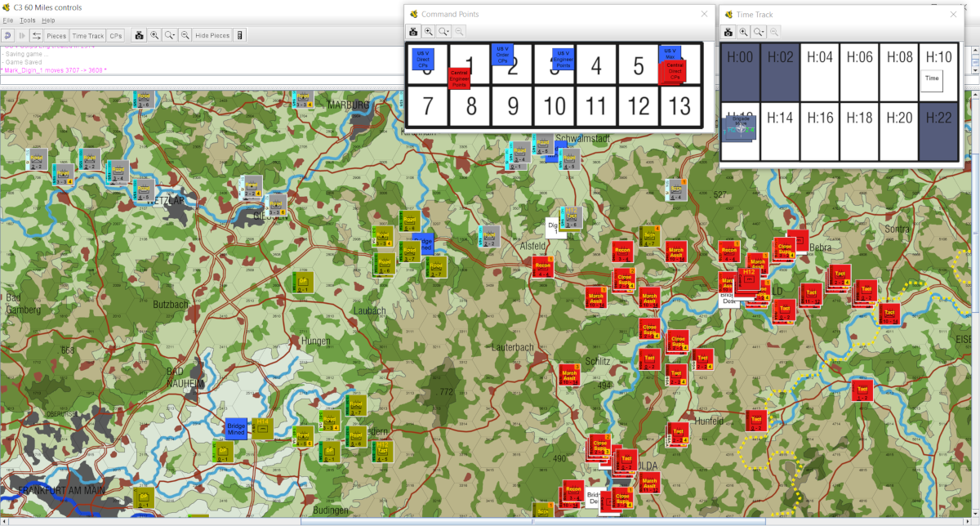Screen dimensions: 980x526
Task: Click the Hungen town label on map
Action: (x=316, y=341)
